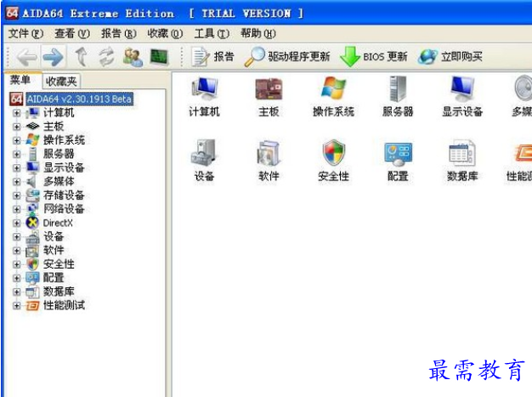The width and height of the screenshot is (532, 397).
Task: Expand 服务器 tree node
Action: point(16,154)
